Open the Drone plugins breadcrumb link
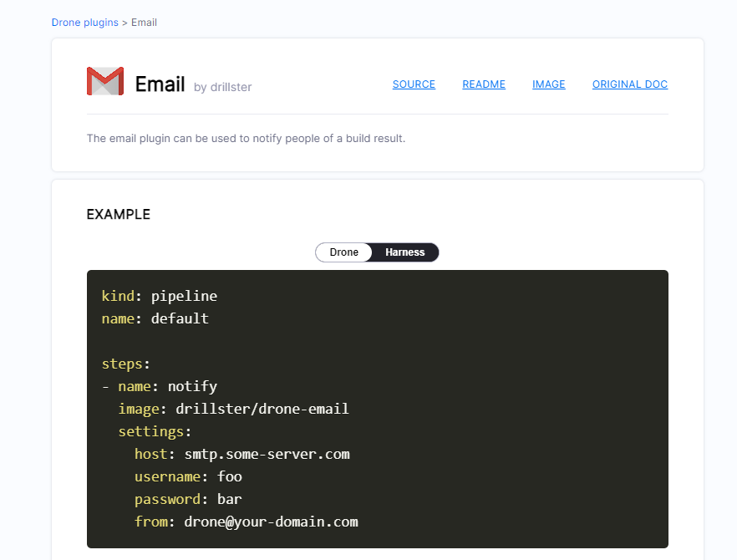The width and height of the screenshot is (737, 560). (84, 23)
